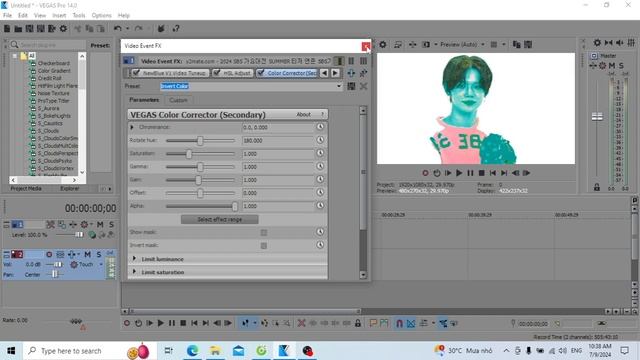Click the Rotate hue slider handle

click(200, 140)
